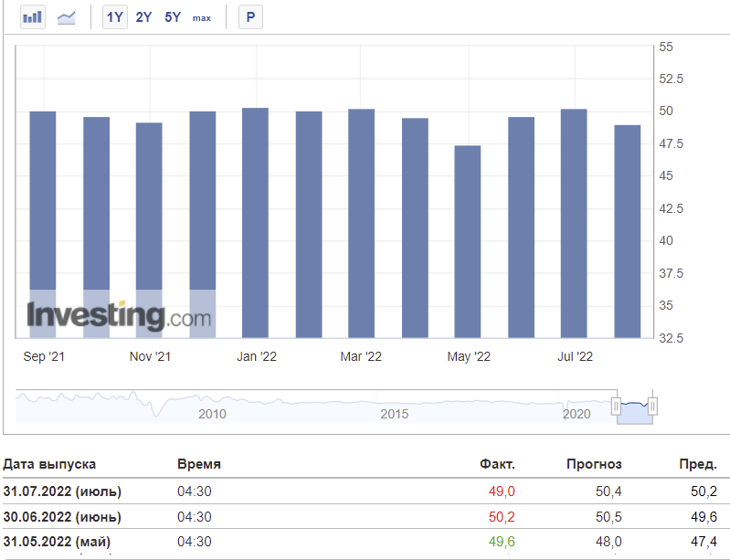Switch to line chart view
This screenshot has width=730, height=560.
[66, 17]
